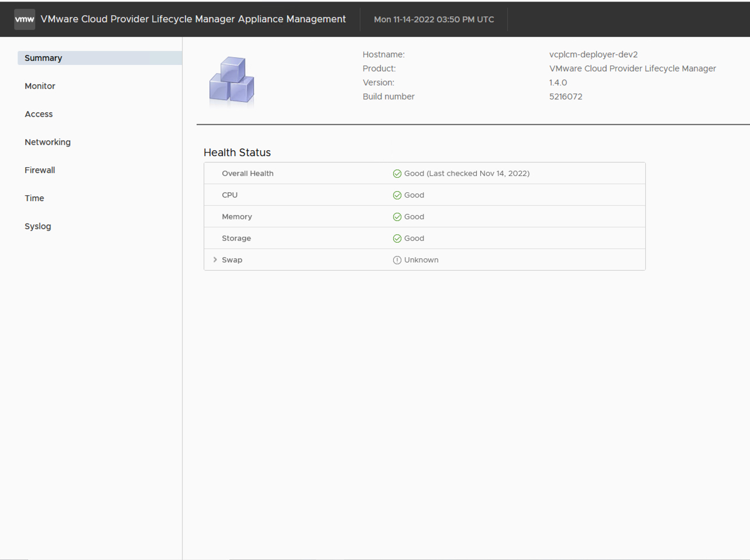Click hostname value vcplcm-deployer-dev2
750x560 pixels.
point(593,54)
